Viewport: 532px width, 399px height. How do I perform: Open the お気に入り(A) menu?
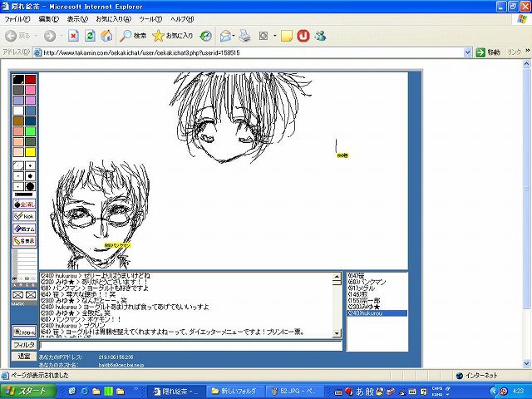[113, 19]
